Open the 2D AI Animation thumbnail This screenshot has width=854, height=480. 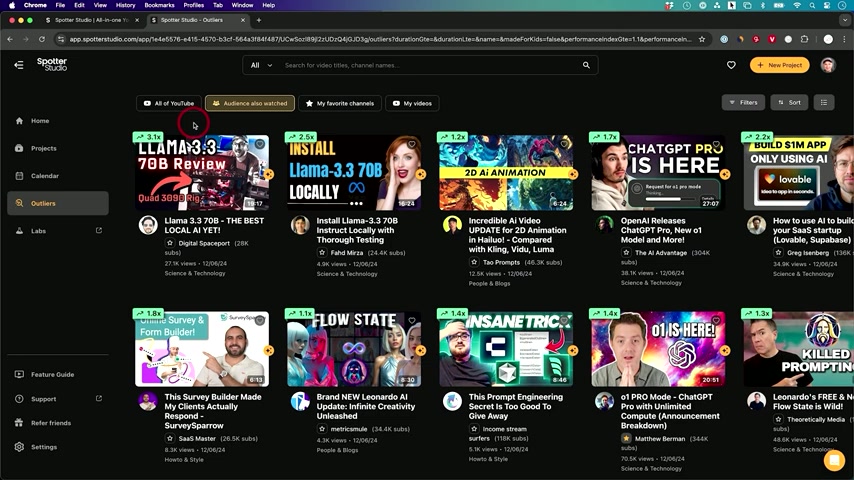click(506, 173)
